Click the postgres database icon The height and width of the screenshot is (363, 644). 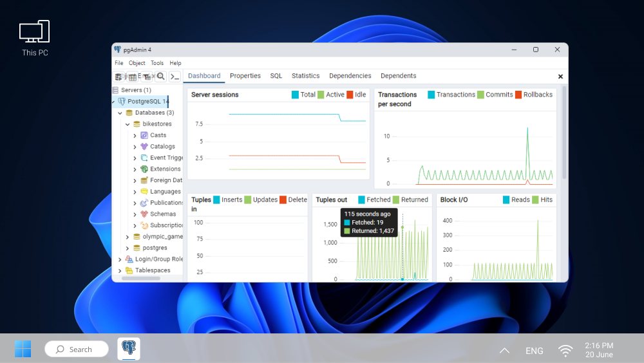pyautogui.click(x=137, y=248)
